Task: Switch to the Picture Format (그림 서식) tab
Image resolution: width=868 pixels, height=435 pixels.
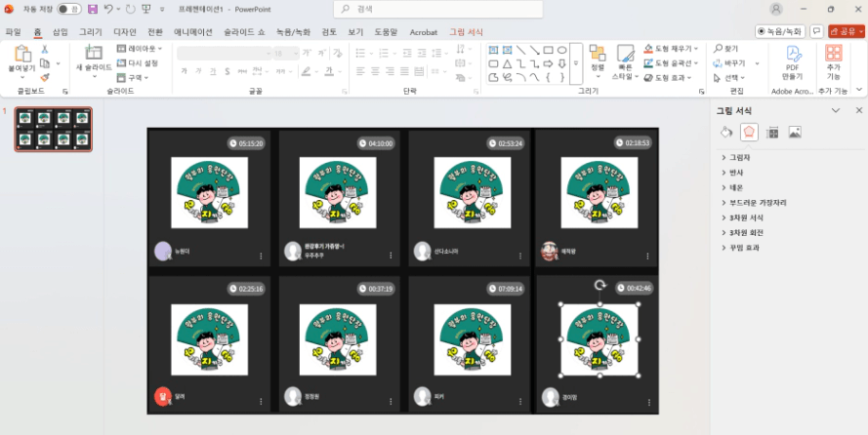Action: pos(466,32)
